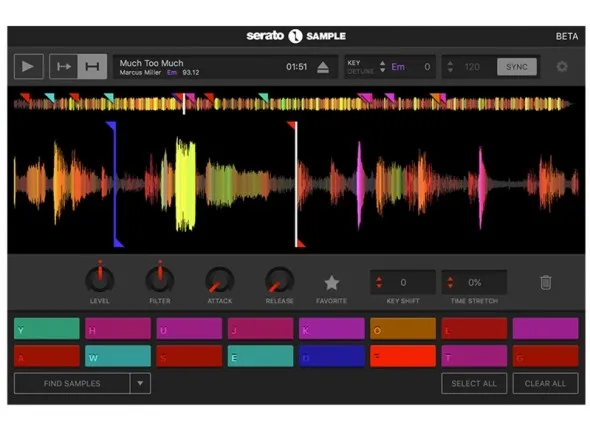The image size is (590, 434).
Task: Click the Level knob
Action: [100, 280]
